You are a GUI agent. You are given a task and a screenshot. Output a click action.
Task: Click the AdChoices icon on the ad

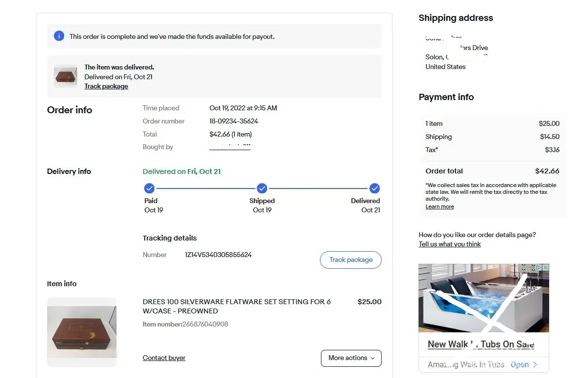[538, 268]
